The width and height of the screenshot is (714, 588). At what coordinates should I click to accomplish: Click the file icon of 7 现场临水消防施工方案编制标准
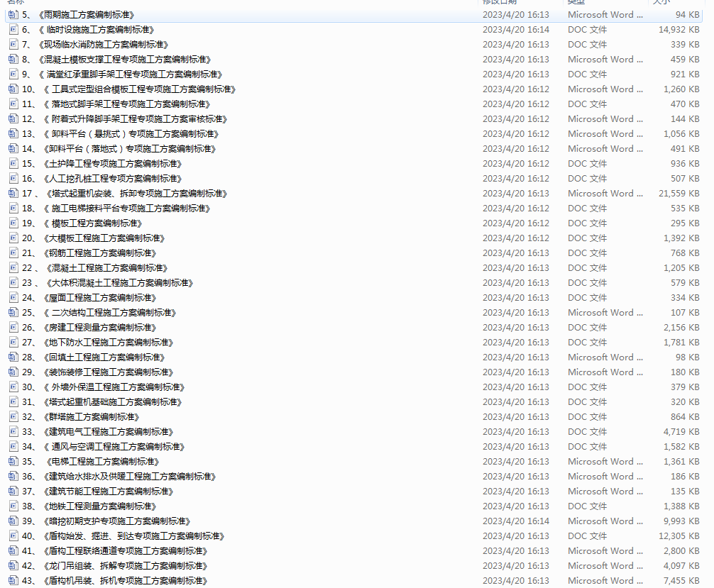coord(13,45)
